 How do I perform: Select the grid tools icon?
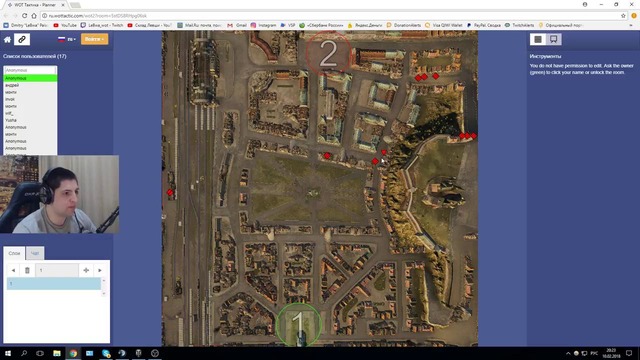[538, 39]
